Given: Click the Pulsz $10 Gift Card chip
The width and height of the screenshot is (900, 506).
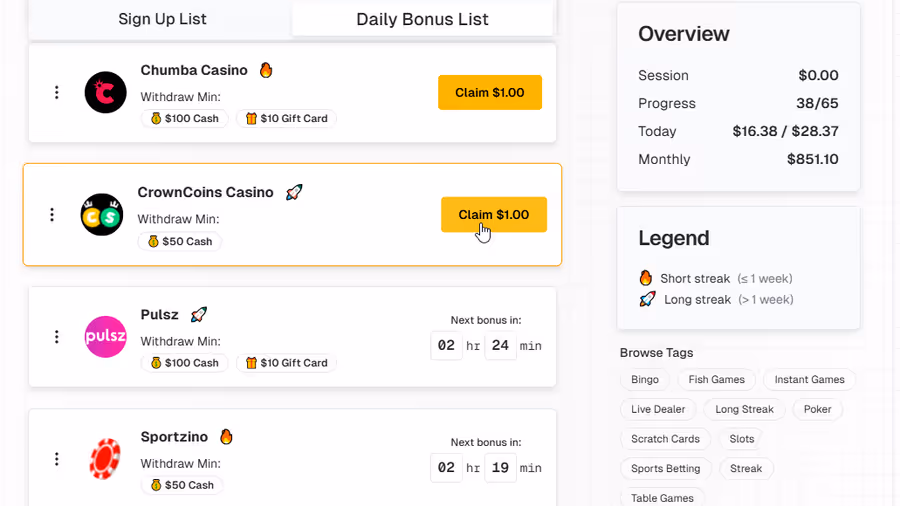Looking at the screenshot, I should point(286,363).
